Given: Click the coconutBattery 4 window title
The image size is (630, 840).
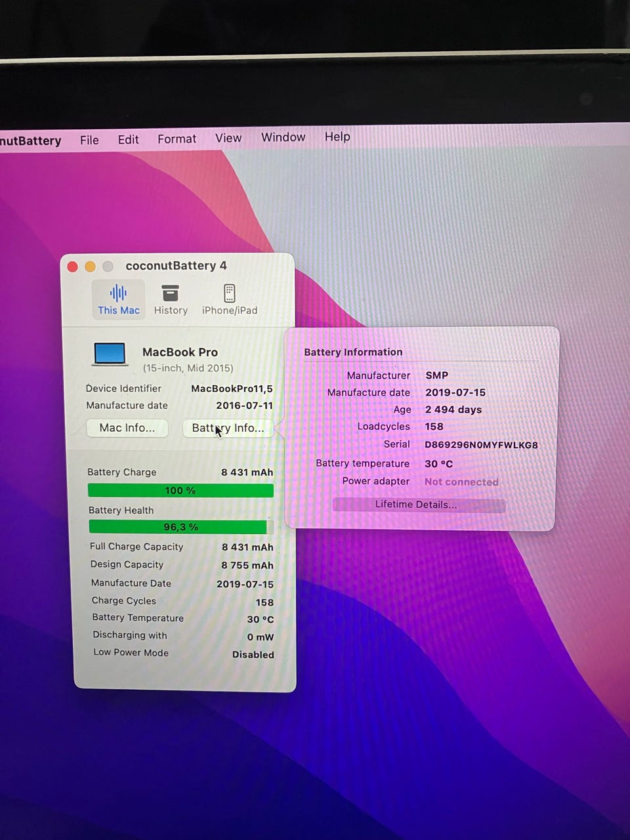Looking at the screenshot, I should (x=176, y=266).
